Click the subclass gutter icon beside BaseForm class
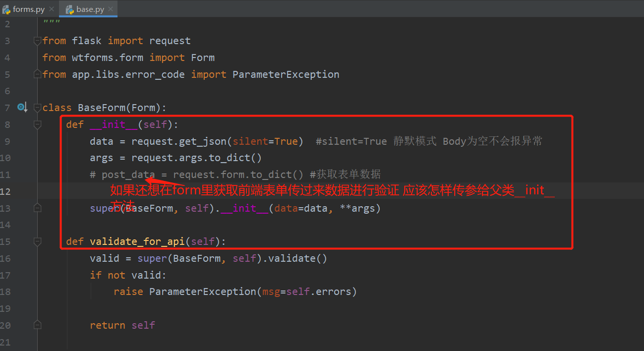Screen dimensions: 644x351 (22, 107)
